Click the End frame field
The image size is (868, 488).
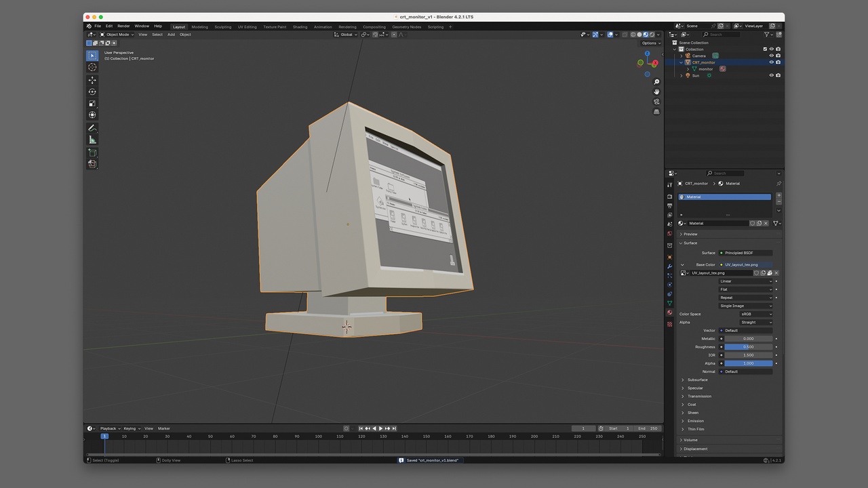coord(648,428)
